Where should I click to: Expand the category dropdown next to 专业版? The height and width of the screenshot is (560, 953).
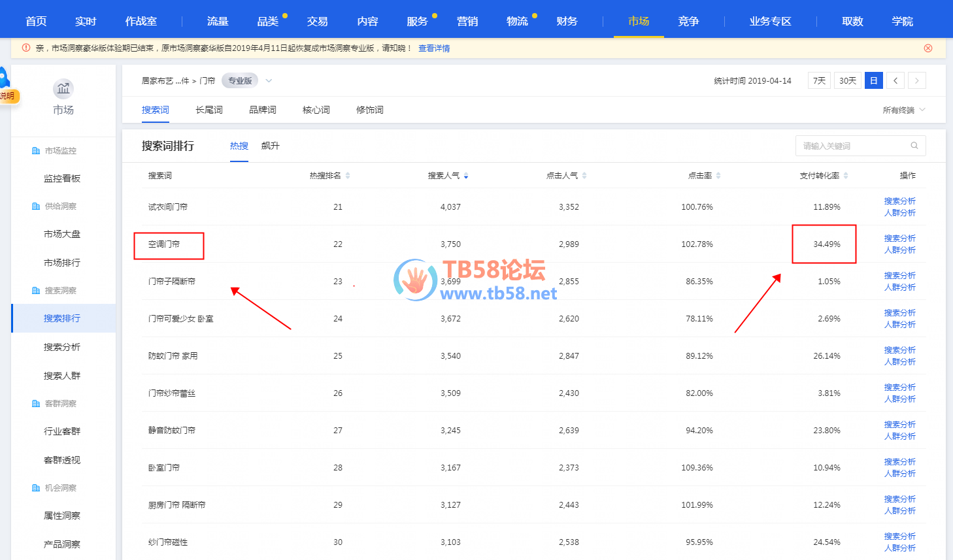(x=269, y=81)
